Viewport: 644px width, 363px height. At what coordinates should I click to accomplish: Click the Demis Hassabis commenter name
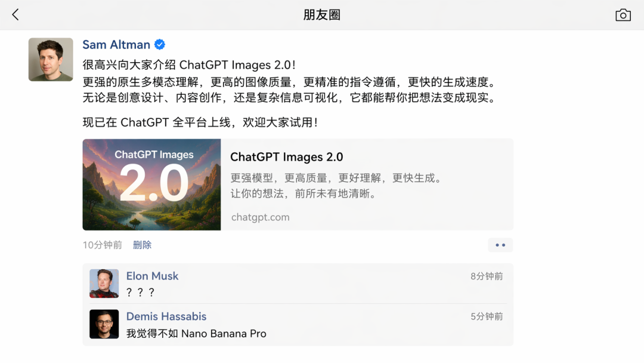[x=166, y=316]
